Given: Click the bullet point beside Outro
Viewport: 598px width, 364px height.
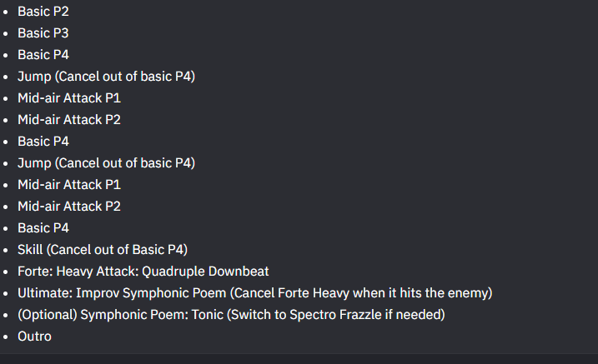Looking at the screenshot, I should pos(5,337).
